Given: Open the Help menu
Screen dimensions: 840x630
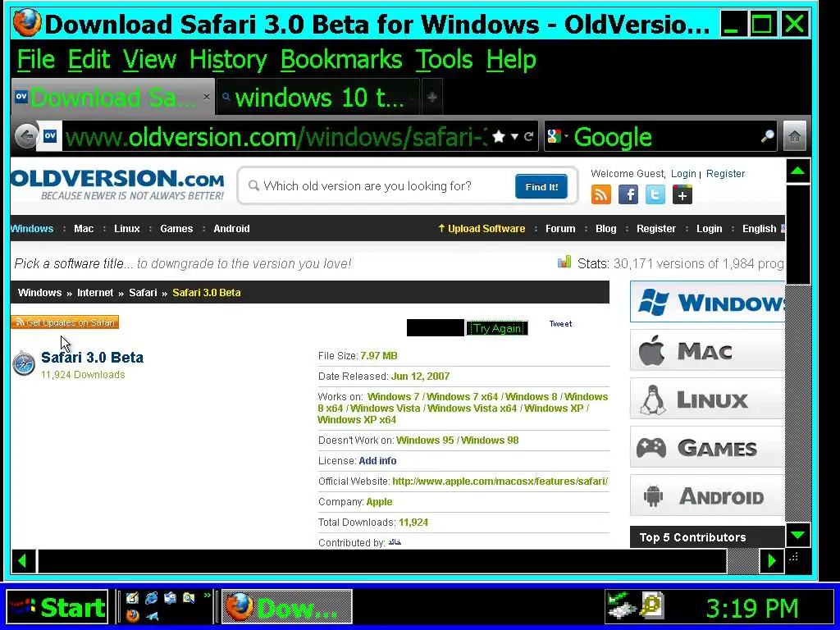Looking at the screenshot, I should [x=511, y=59].
